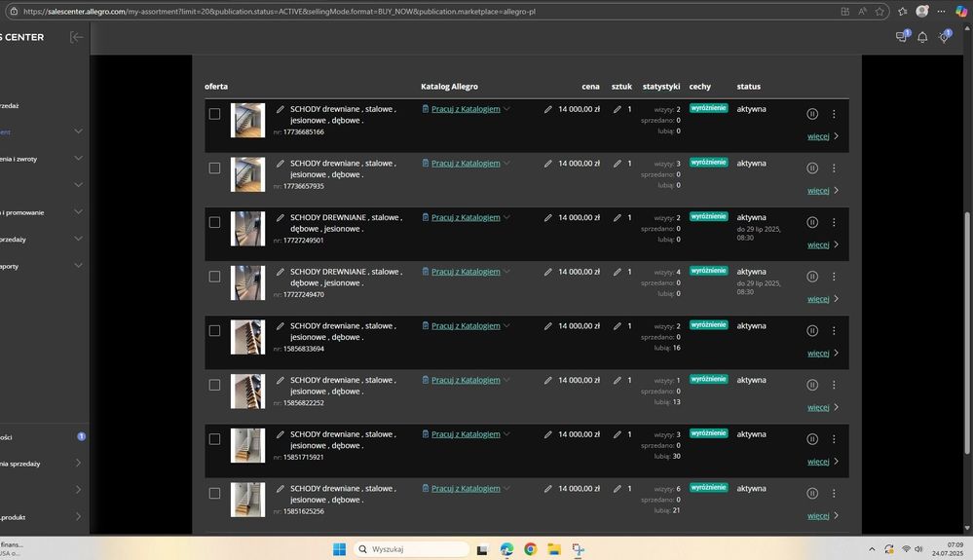Check the box for offer 15856822252
This screenshot has width=973, height=560.
[x=214, y=385]
